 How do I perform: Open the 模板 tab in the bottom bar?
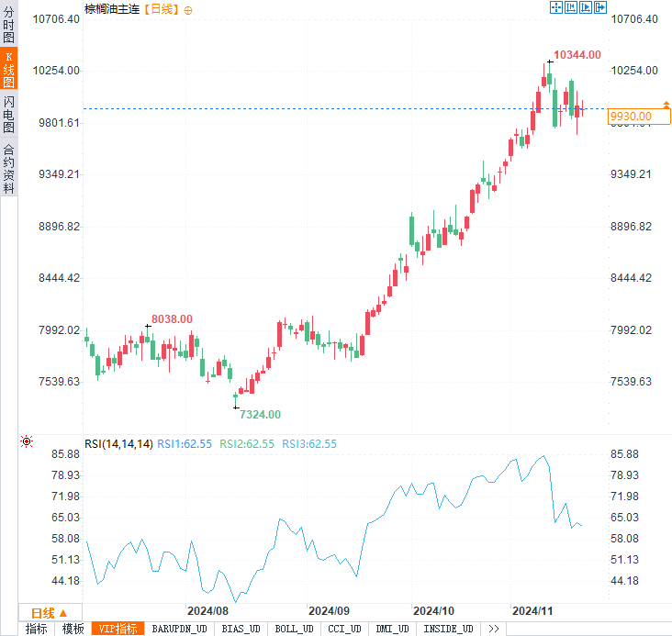pyautogui.click(x=73, y=629)
